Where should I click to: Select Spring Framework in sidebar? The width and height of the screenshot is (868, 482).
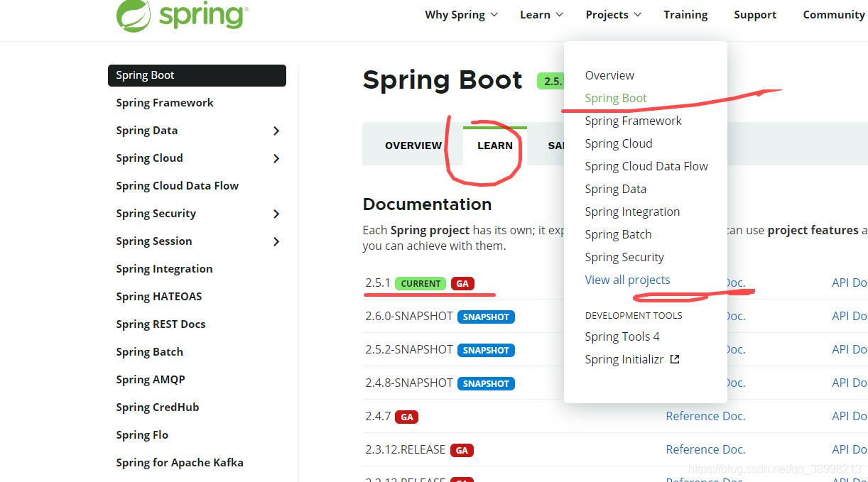click(x=165, y=102)
